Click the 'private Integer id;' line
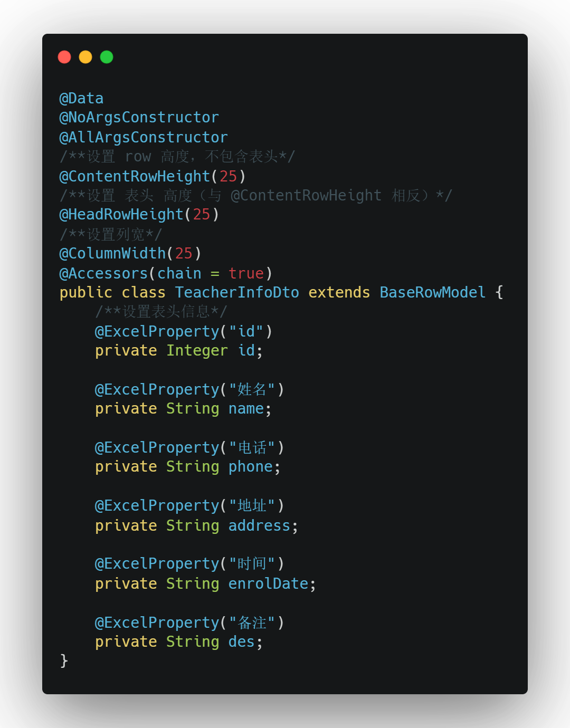Image resolution: width=570 pixels, height=728 pixels. [x=178, y=351]
